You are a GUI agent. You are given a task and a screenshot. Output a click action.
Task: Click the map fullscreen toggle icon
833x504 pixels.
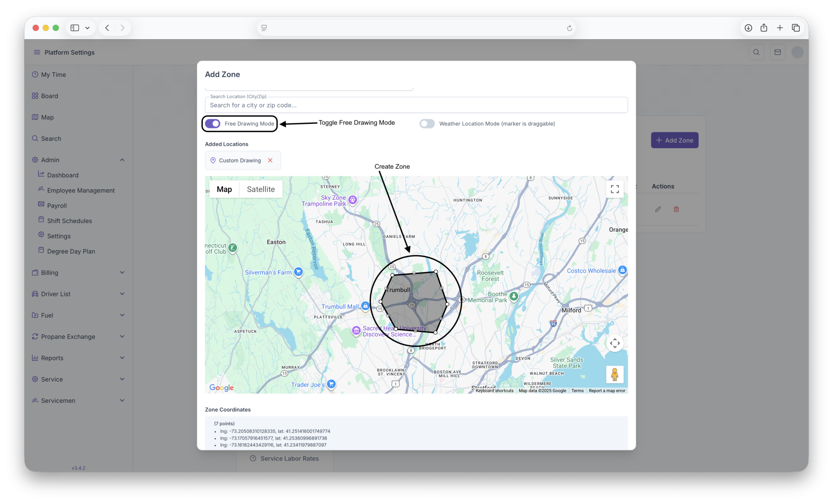pyautogui.click(x=615, y=189)
